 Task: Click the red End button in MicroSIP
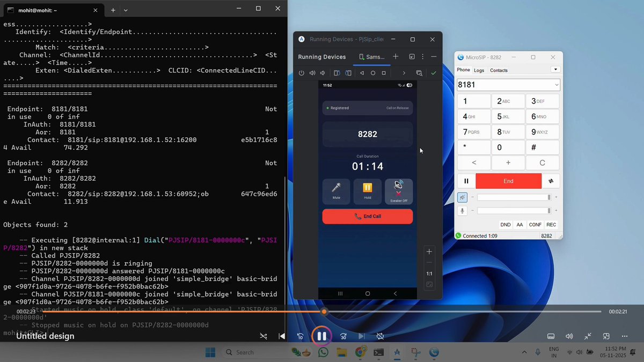pos(508,181)
